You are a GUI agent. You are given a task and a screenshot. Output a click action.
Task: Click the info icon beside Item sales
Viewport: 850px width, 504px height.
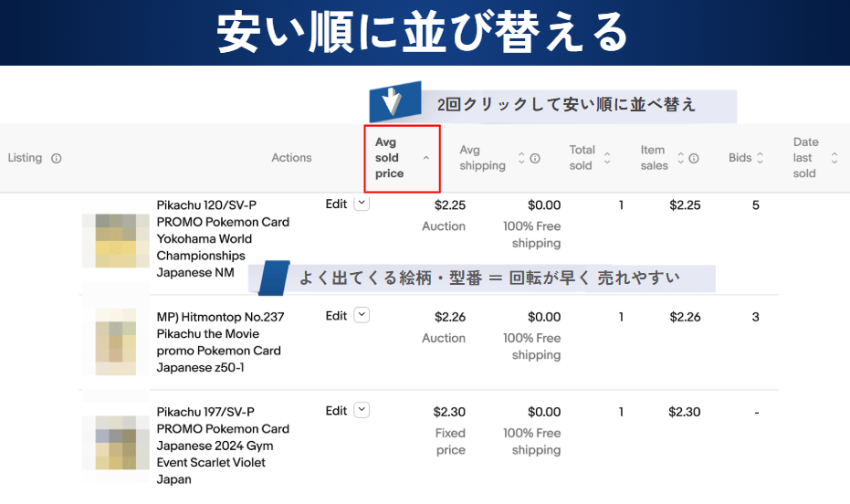(x=694, y=158)
